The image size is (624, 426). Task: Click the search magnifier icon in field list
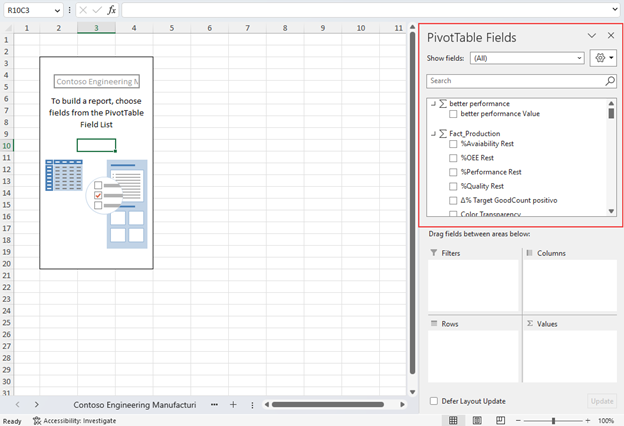tap(610, 81)
